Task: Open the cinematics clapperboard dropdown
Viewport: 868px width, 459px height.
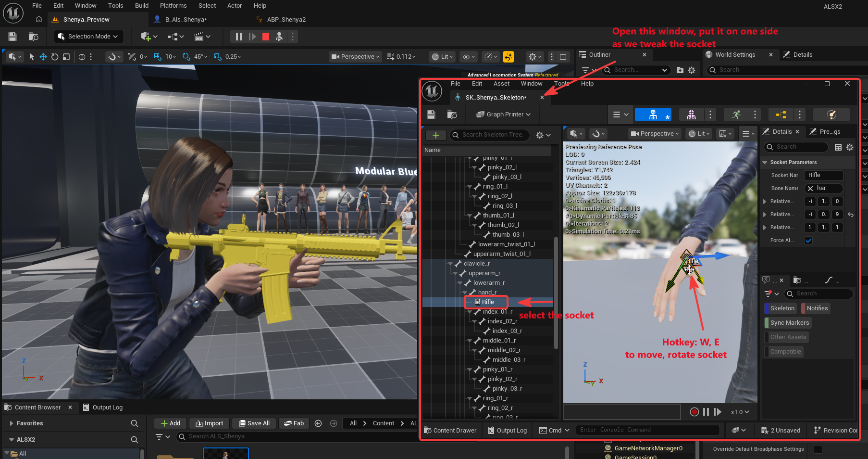Action: (x=202, y=37)
